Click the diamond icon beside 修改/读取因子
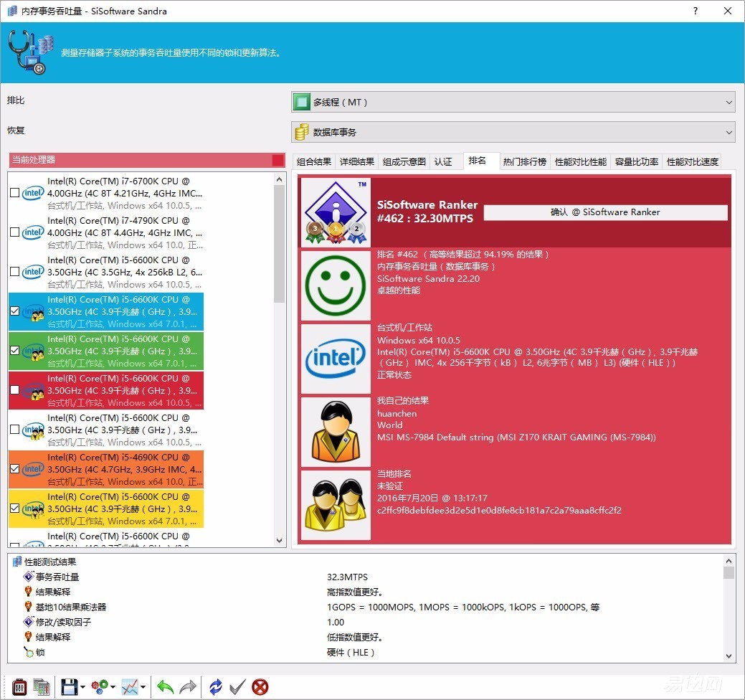The image size is (745, 700). pyautogui.click(x=29, y=622)
